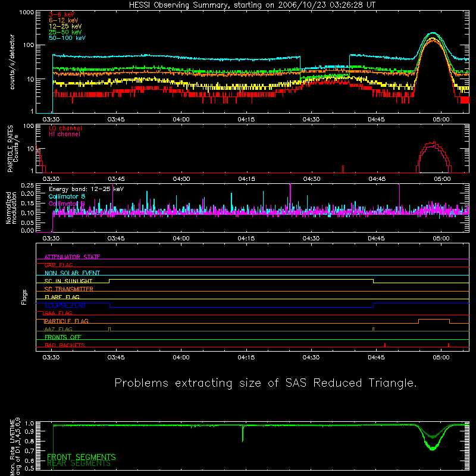Image resolution: width=476 pixels, height=476 pixels.
Task: Click the 'Normalized modulation' axis label
Action: pyautogui.click(x=11, y=208)
